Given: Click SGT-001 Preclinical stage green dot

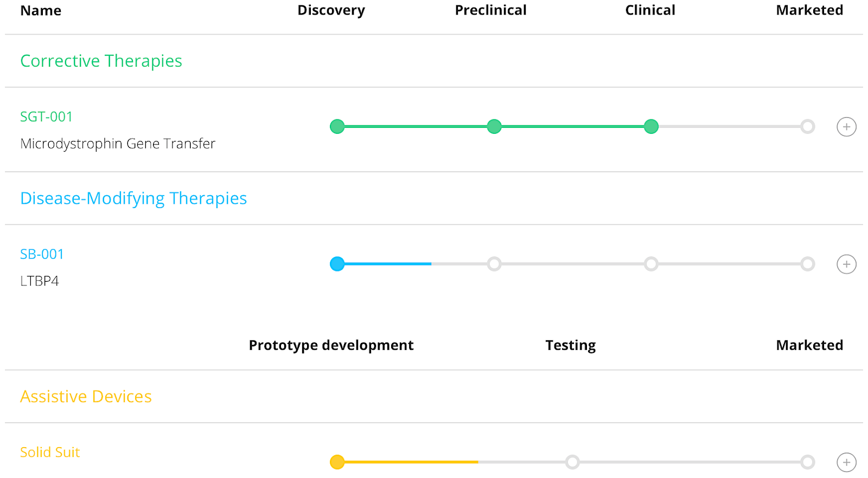Looking at the screenshot, I should pyautogui.click(x=494, y=127).
